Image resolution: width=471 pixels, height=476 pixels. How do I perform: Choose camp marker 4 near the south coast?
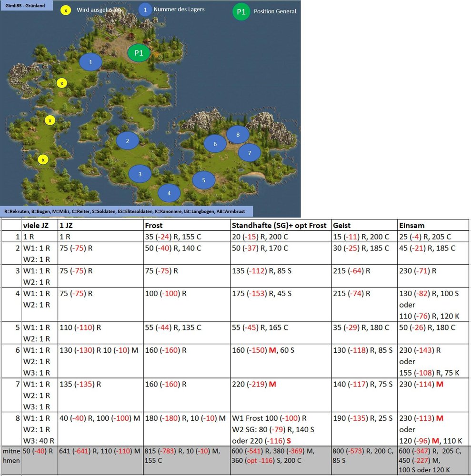(169, 193)
